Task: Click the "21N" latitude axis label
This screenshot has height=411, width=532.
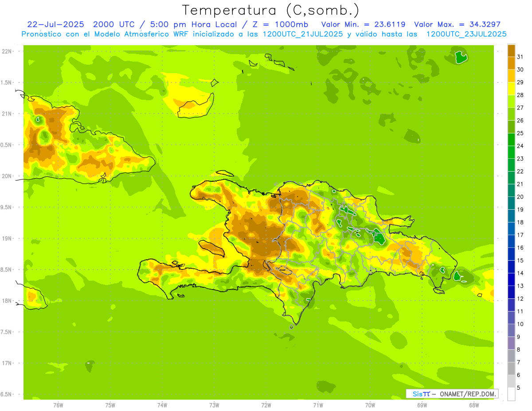Action: point(8,114)
